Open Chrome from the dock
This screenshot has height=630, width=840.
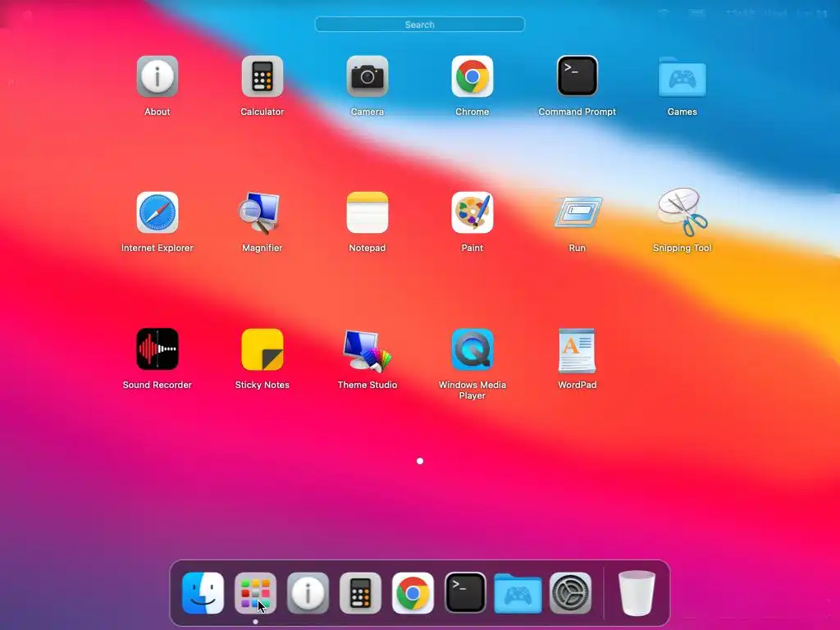point(413,593)
